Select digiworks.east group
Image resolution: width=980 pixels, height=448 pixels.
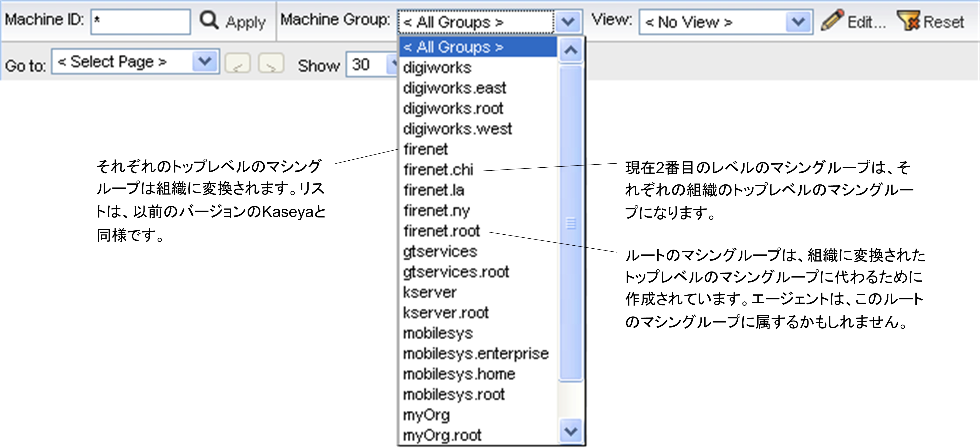click(x=478, y=88)
